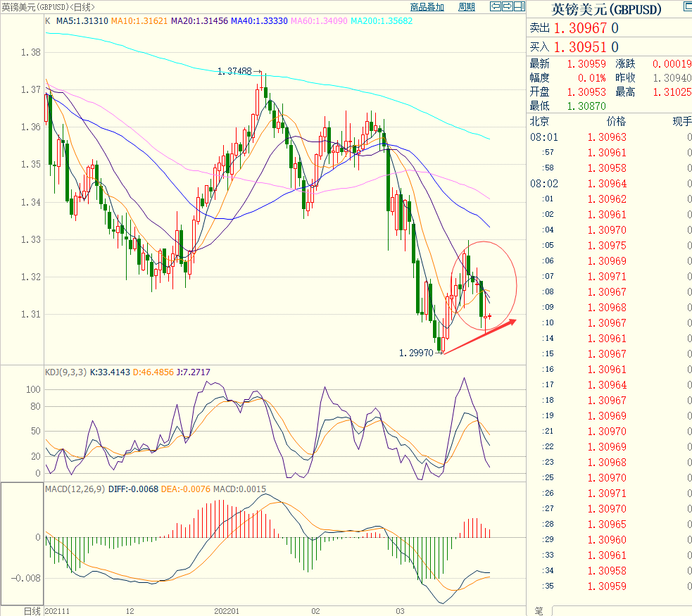692x616 pixels.
Task: Click the -0.008 level on the MACD axis
Action: (x=25, y=578)
